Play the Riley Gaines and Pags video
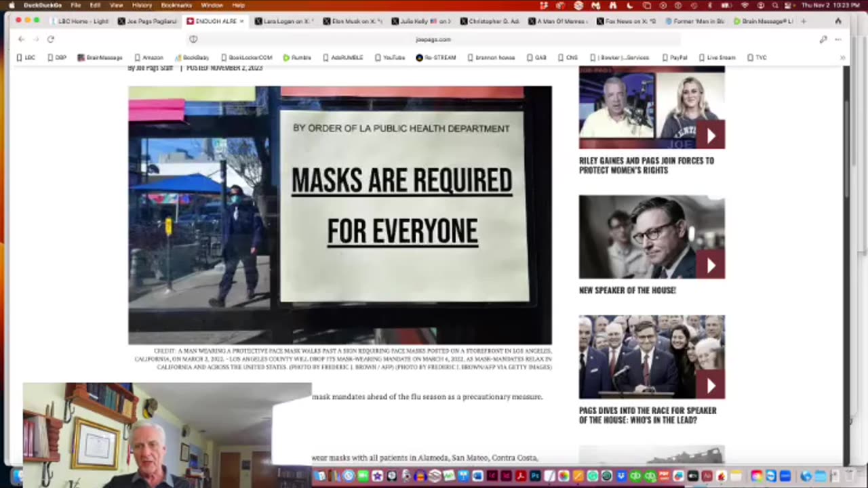 (711, 136)
